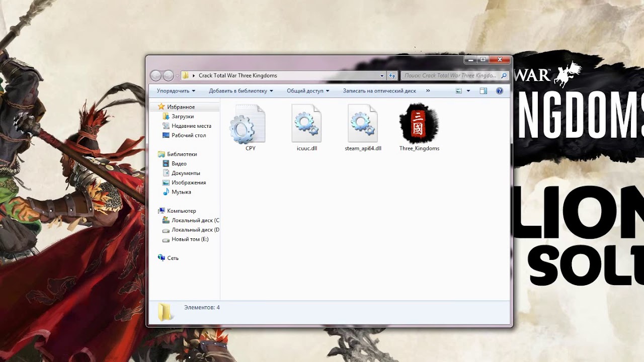
Task: Click the Back navigation arrow button
Action: (155, 76)
